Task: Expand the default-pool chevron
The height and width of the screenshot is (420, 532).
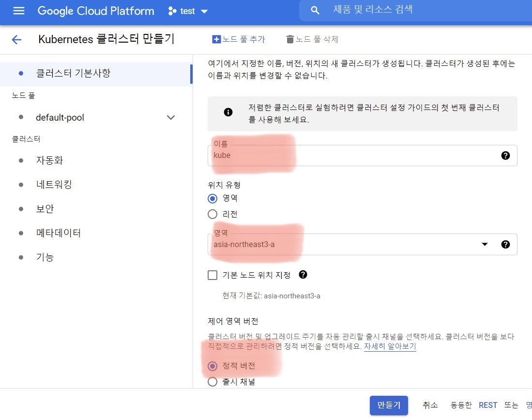Action: pyautogui.click(x=171, y=118)
